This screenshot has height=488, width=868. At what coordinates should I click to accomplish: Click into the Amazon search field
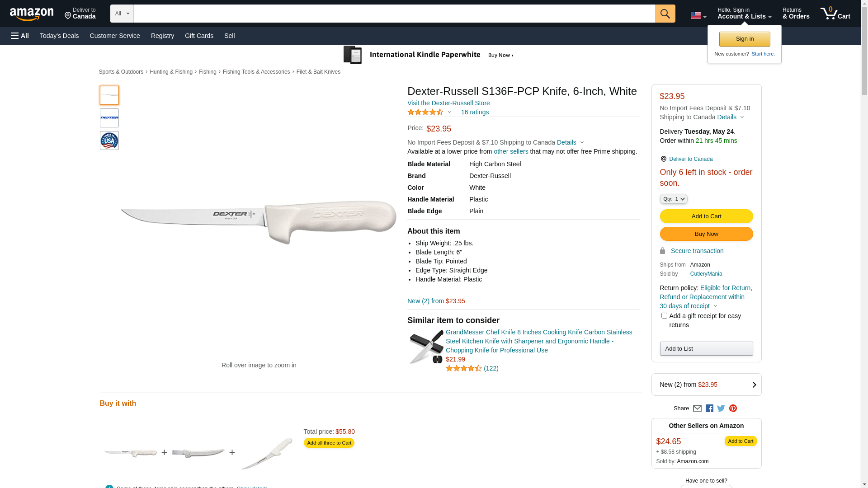(394, 14)
